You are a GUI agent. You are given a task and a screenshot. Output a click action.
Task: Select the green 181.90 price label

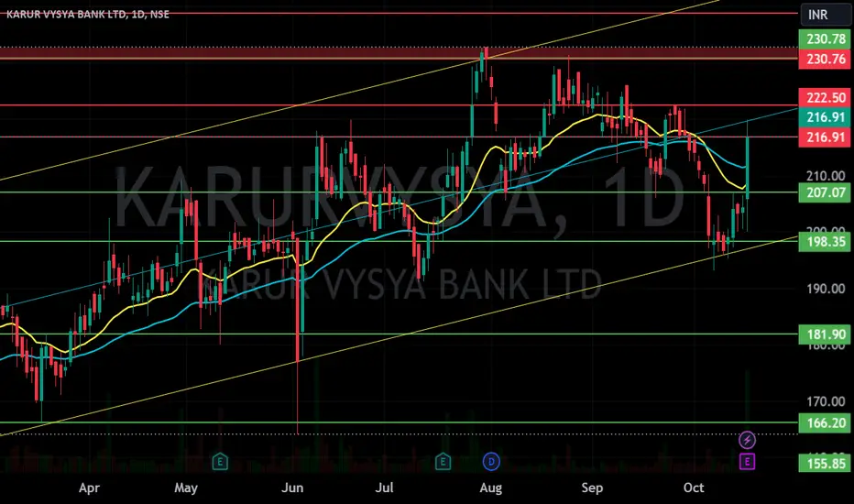point(825,334)
